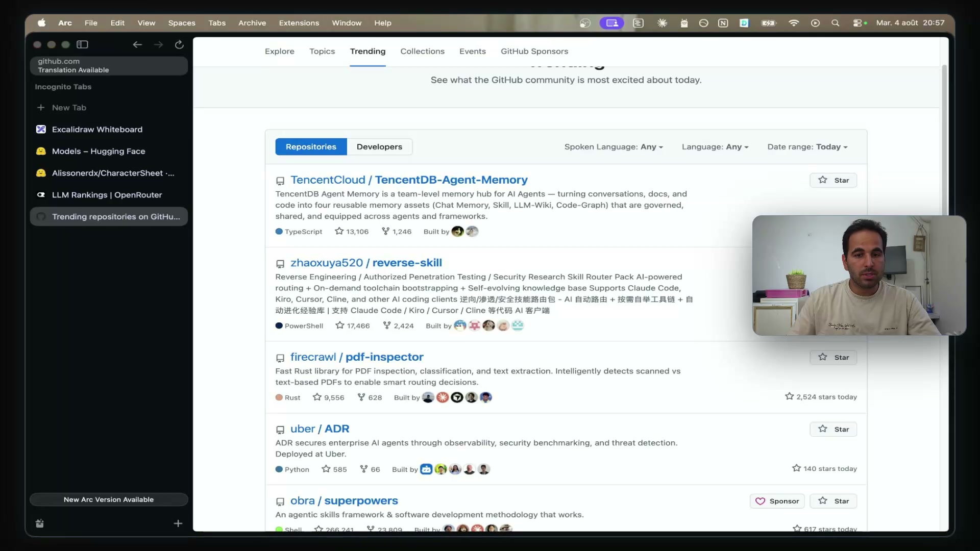The width and height of the screenshot is (980, 551).
Task: Switch to Alissonerdx/CharacterSheet tab
Action: pyautogui.click(x=109, y=173)
